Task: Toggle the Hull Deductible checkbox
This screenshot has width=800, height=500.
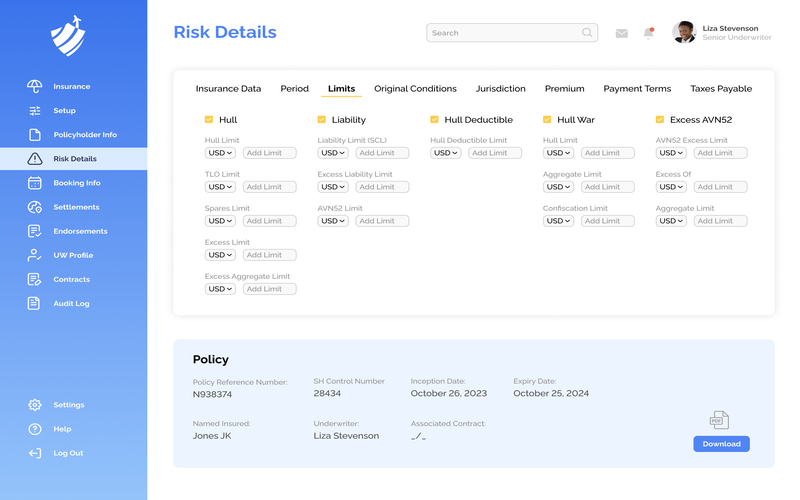Action: coord(434,120)
